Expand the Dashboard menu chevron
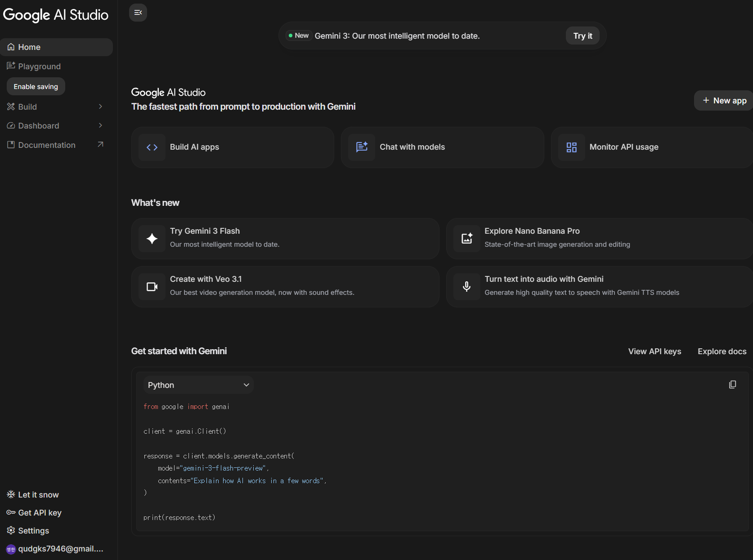This screenshot has height=560, width=753. coord(100,125)
